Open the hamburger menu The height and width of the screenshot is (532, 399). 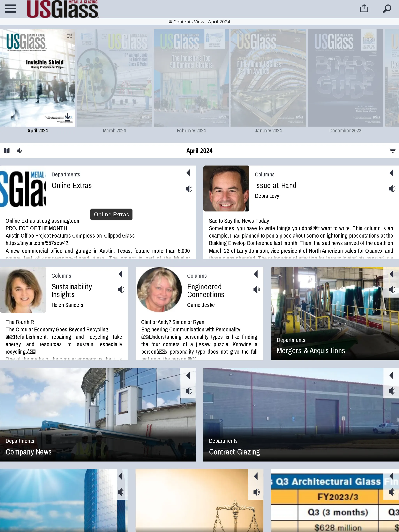(x=10, y=9)
